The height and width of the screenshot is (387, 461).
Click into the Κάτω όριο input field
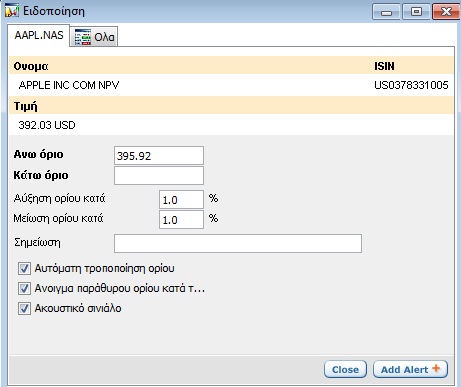tap(159, 175)
